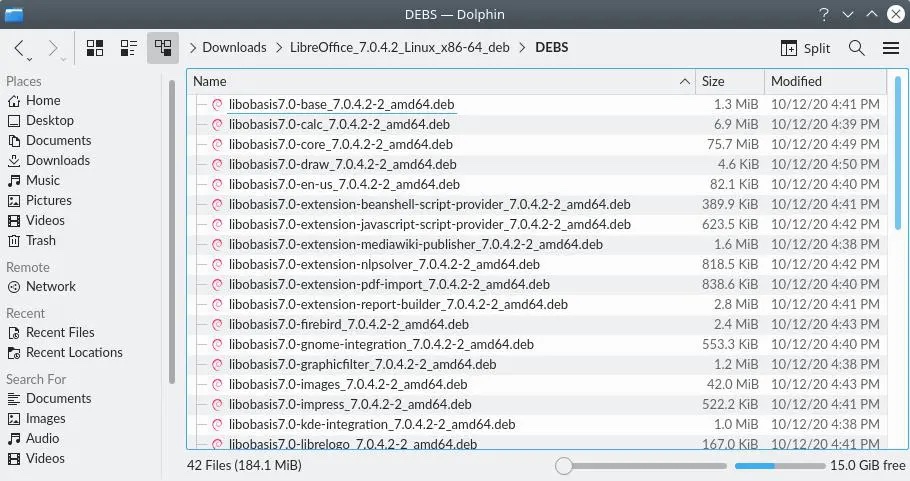The image size is (910, 481).
Task: Expand breadcrumb arrow before DEBS
Action: (x=522, y=48)
